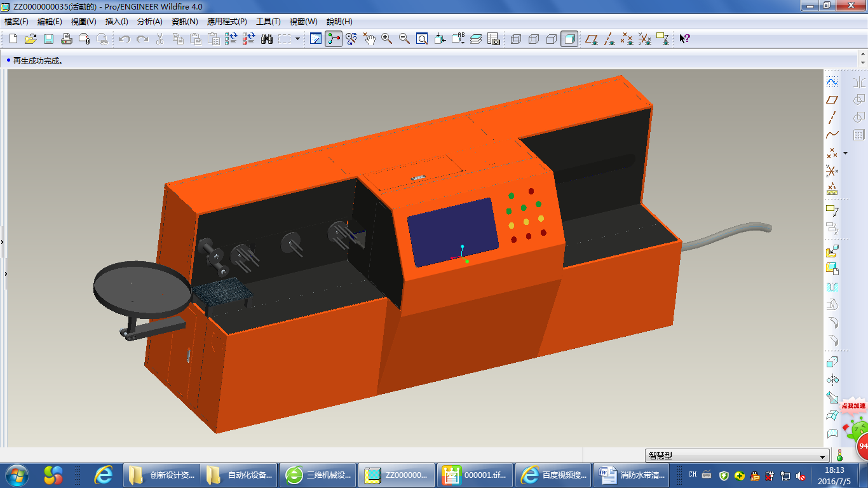Toggle the Wireframe display mode
Viewport: 868px width, 488px height.
[516, 39]
